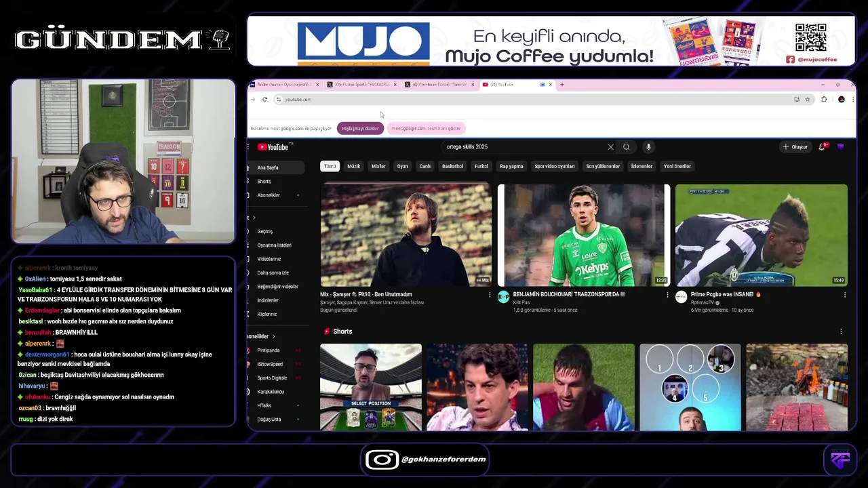Screen dimensions: 868x488
Task: Select the Yeni öneriler filter chip
Action: 677,166
